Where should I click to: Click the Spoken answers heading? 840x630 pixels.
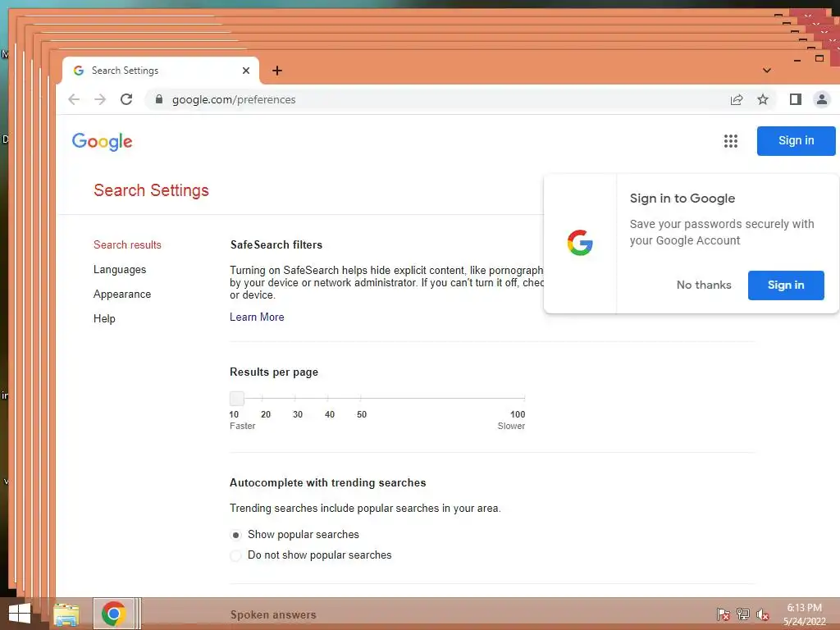tap(273, 615)
